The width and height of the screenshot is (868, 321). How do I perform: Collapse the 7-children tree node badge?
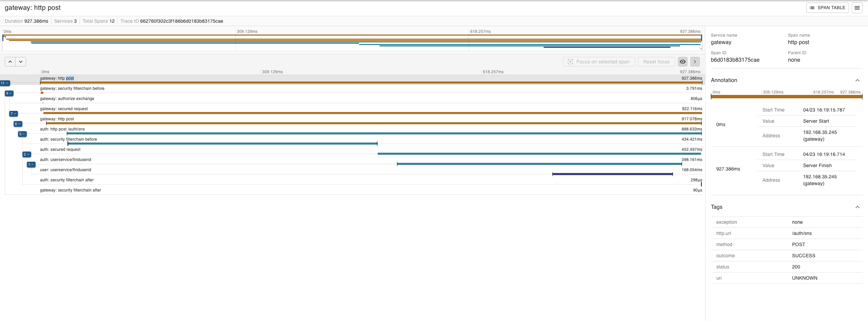pos(14,114)
